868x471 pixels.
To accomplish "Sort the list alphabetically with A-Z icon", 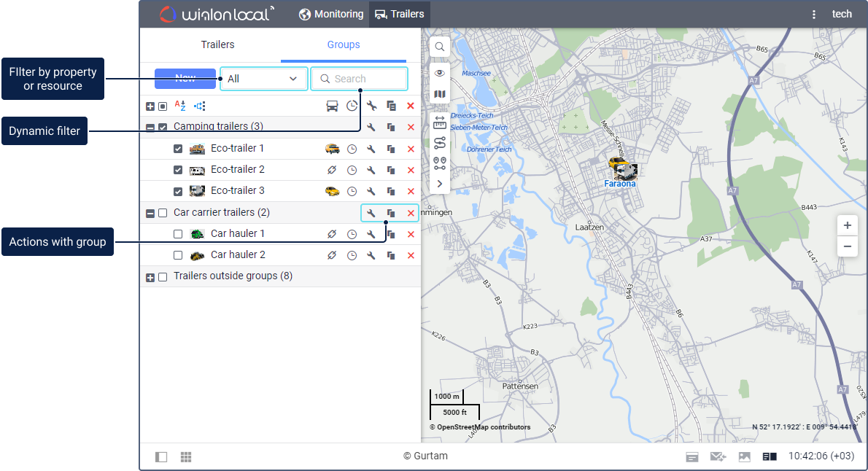I will click(x=181, y=106).
